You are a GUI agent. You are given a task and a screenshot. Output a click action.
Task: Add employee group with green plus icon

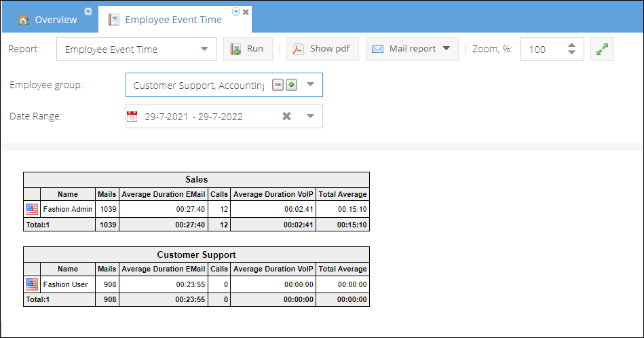point(291,85)
